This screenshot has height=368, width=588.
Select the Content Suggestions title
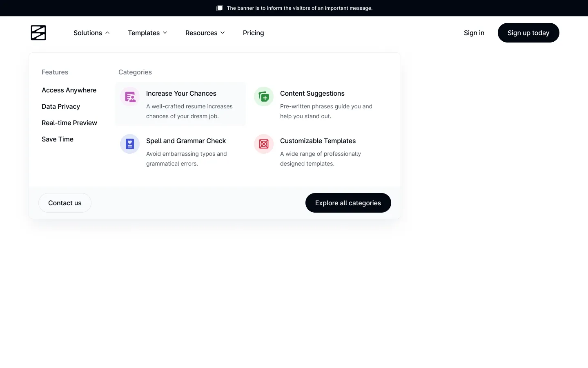click(312, 93)
